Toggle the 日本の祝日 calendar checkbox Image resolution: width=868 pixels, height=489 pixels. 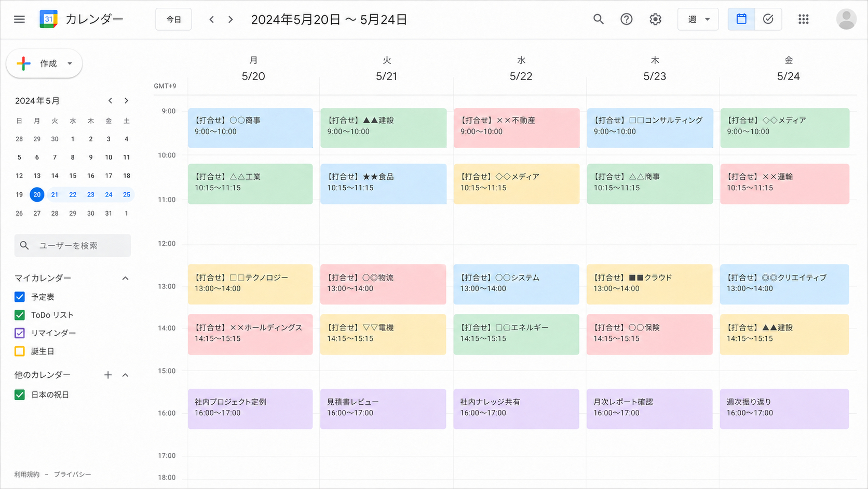(x=20, y=394)
